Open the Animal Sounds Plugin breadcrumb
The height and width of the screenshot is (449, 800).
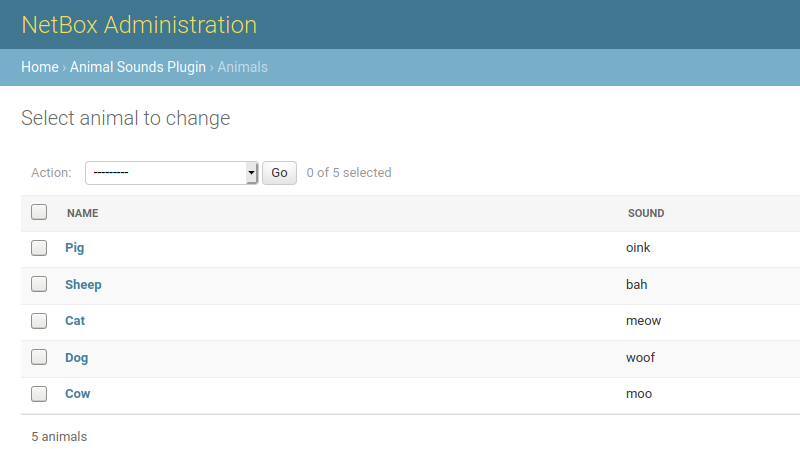click(x=138, y=67)
